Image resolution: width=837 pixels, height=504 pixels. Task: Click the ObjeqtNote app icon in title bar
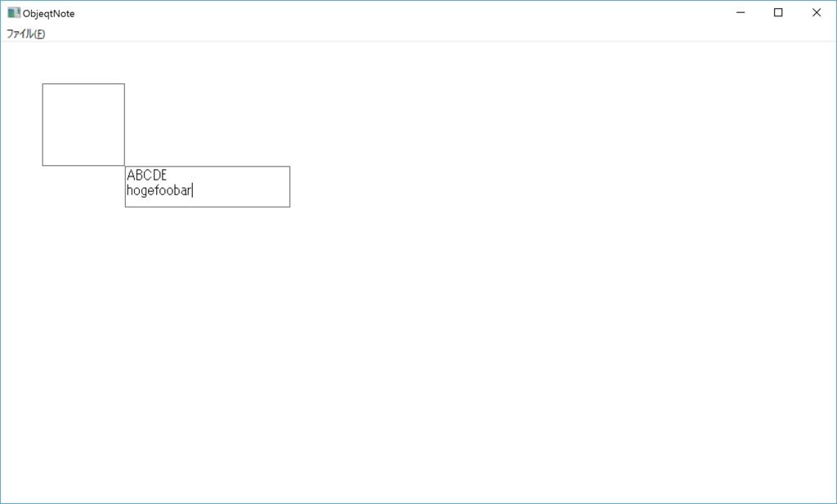pos(14,13)
